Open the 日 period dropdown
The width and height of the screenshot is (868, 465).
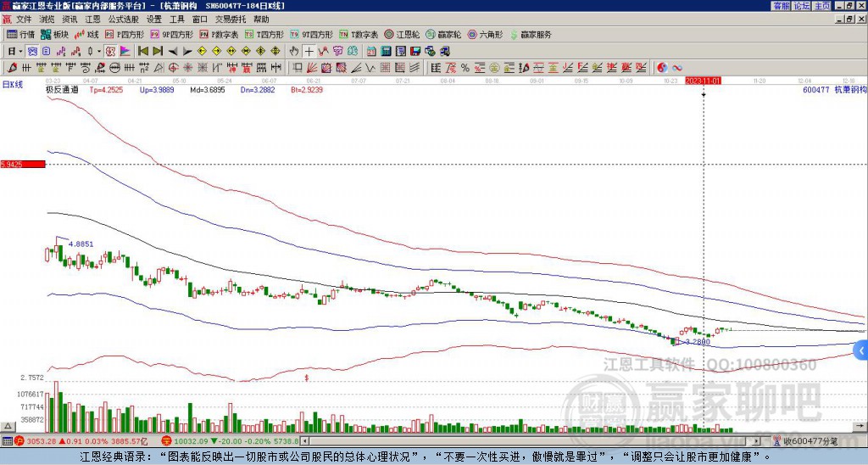pos(15,52)
